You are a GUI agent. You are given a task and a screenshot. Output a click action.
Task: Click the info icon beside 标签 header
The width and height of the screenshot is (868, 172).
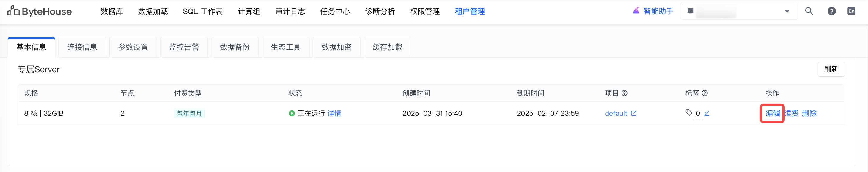pyautogui.click(x=705, y=93)
